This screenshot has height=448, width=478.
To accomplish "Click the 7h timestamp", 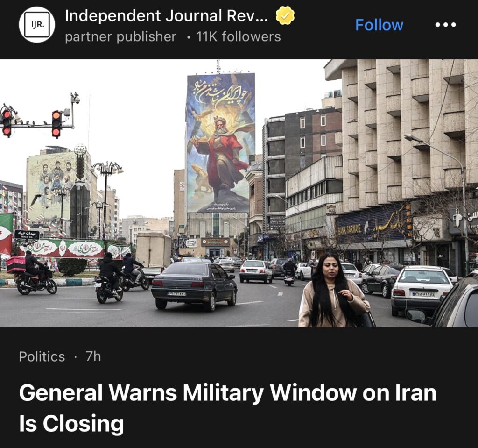I will click(x=93, y=356).
